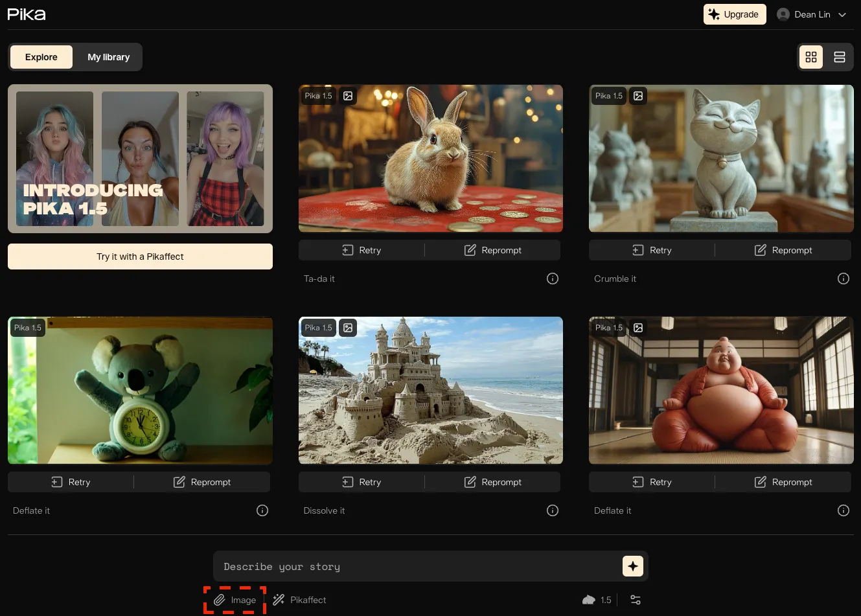
Task: Reprompt the Crumble it video
Action: 783,250
